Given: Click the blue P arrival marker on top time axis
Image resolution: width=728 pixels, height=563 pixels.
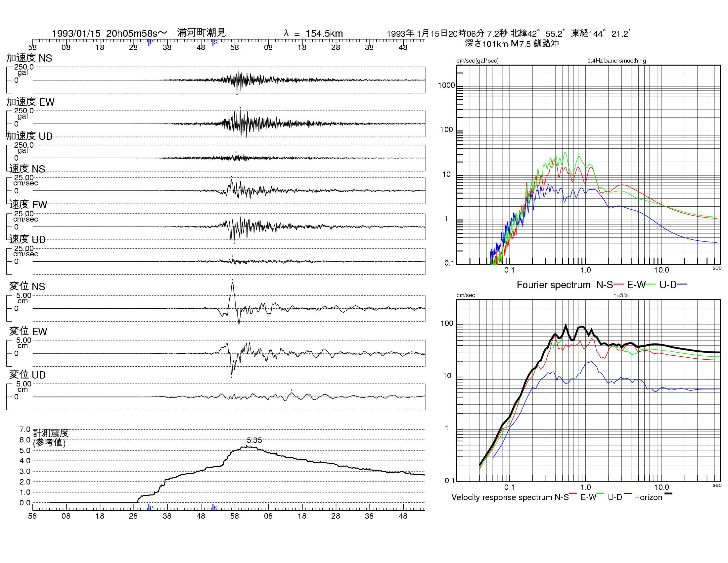Looking at the screenshot, I should [151, 42].
